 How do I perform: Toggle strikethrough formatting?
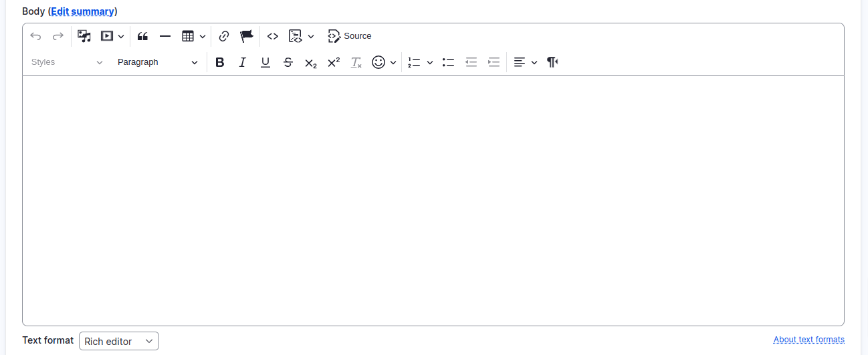[288, 62]
